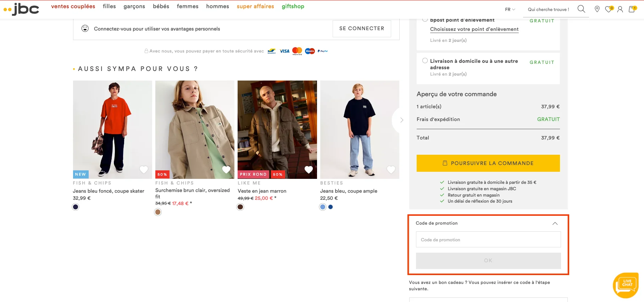
Task: Open the garçons menu
Action: pos(134,6)
